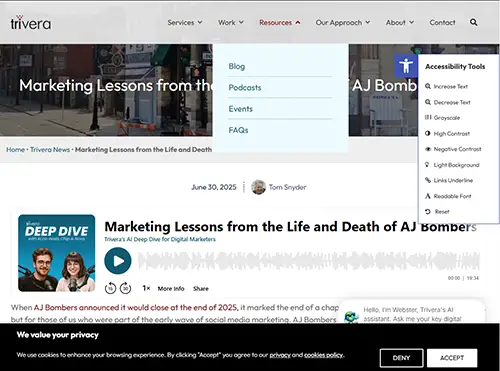Open Events from Resources menu

(241, 109)
